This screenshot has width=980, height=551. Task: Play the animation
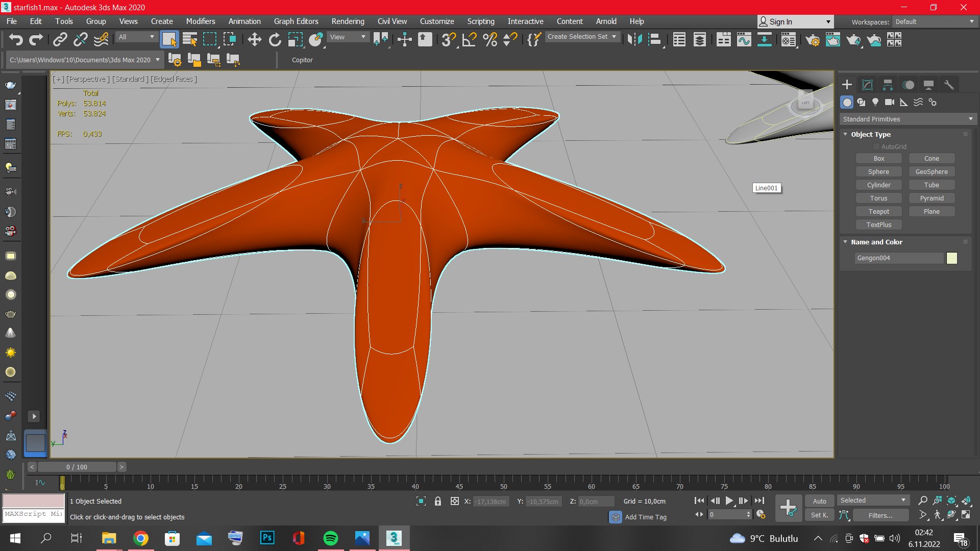pyautogui.click(x=729, y=501)
